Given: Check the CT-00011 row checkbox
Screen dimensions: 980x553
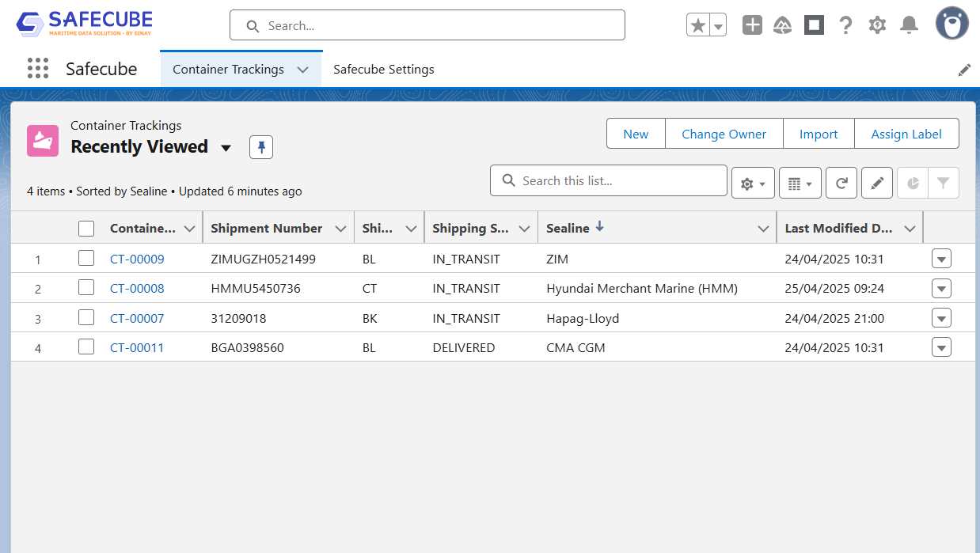Looking at the screenshot, I should point(86,347).
